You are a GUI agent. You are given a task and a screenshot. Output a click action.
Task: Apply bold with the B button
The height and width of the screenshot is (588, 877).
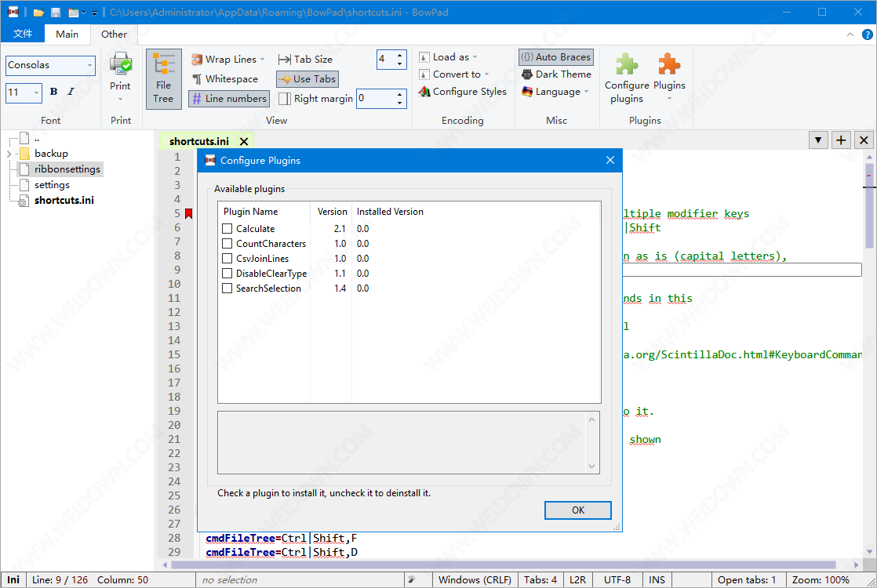(x=53, y=92)
